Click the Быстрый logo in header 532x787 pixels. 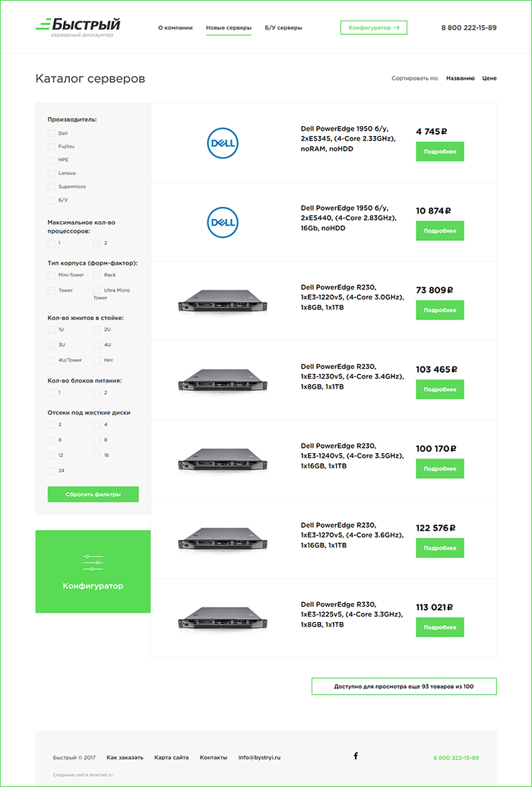click(x=78, y=27)
